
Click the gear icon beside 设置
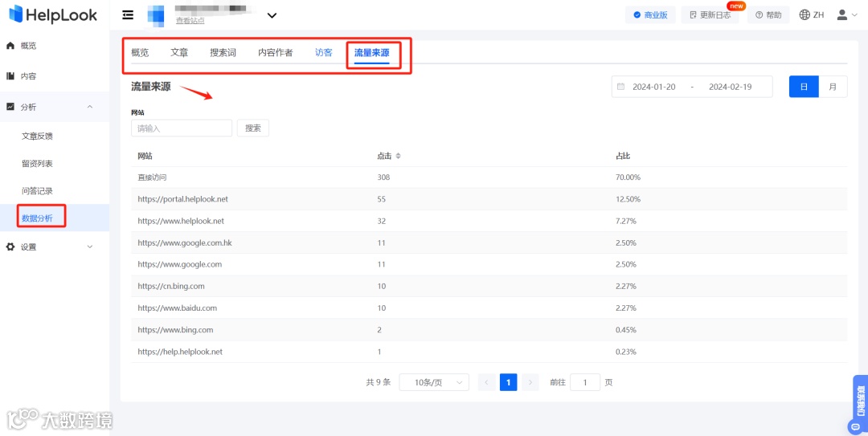[x=10, y=247]
